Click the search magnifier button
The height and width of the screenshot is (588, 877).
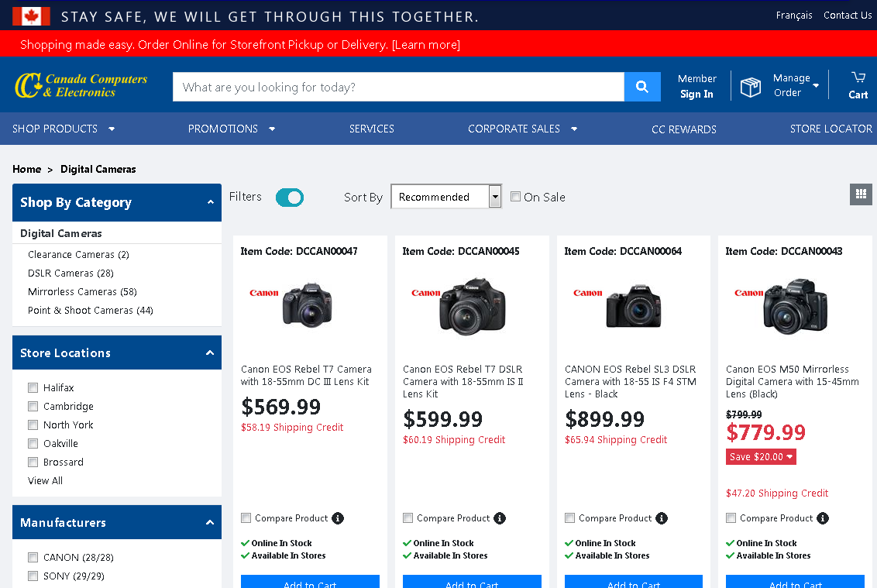click(x=642, y=87)
